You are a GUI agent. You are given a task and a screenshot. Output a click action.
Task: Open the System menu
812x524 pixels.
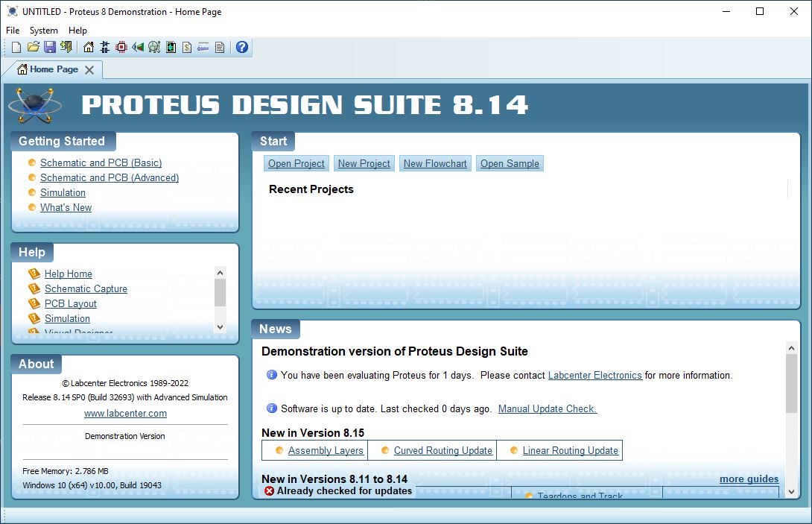[43, 31]
